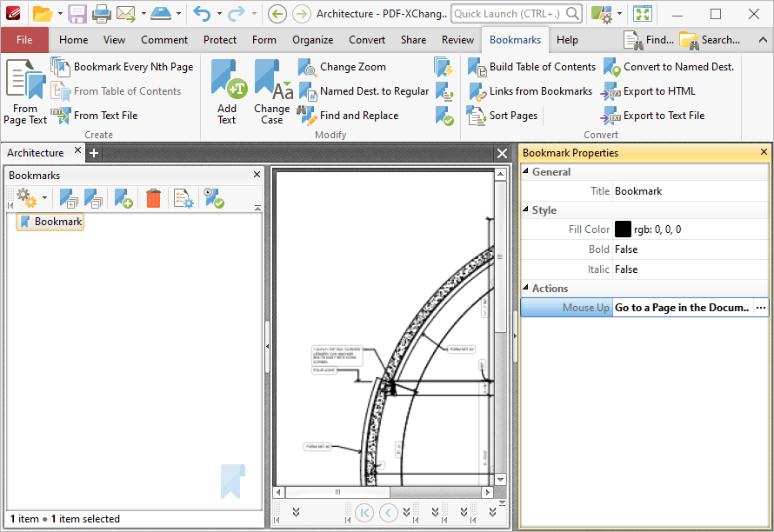
Task: Collapse the General properties section
Action: [x=525, y=171]
